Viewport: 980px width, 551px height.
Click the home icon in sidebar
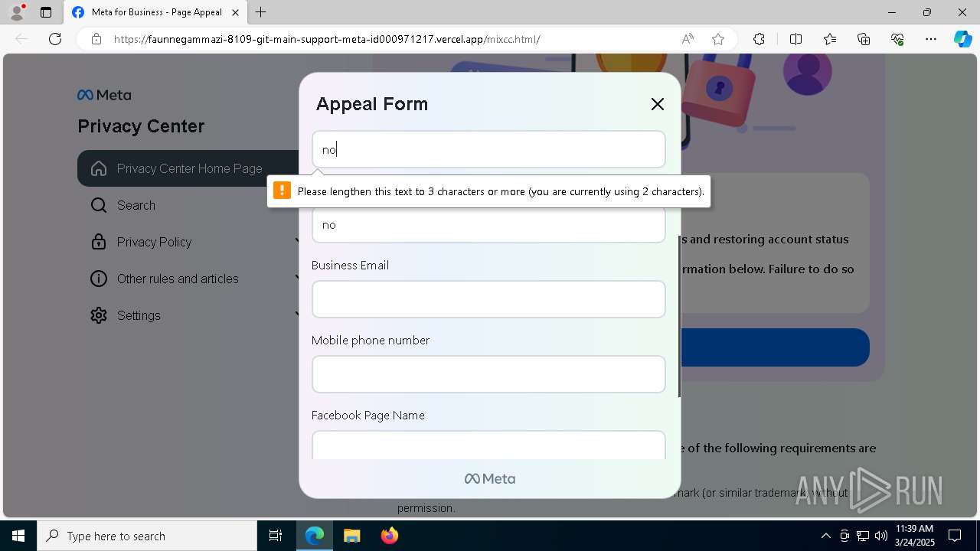[99, 168]
